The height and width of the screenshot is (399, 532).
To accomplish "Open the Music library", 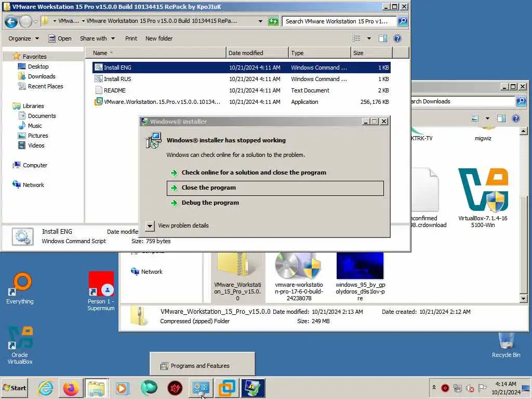I will pos(30,126).
